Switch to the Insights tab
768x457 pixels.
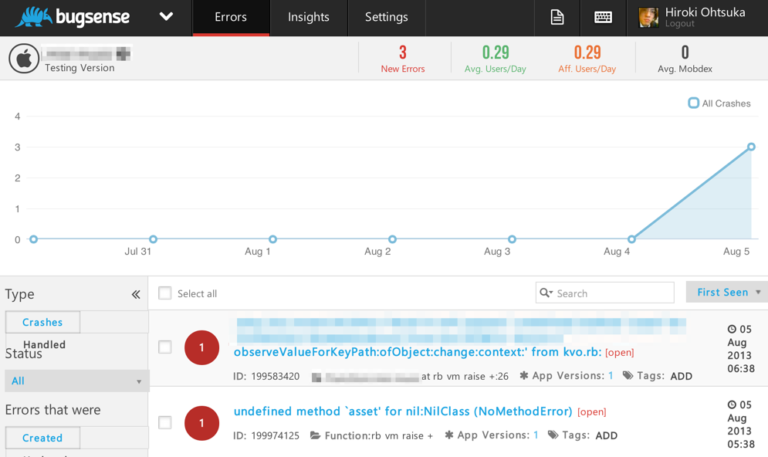click(x=309, y=17)
